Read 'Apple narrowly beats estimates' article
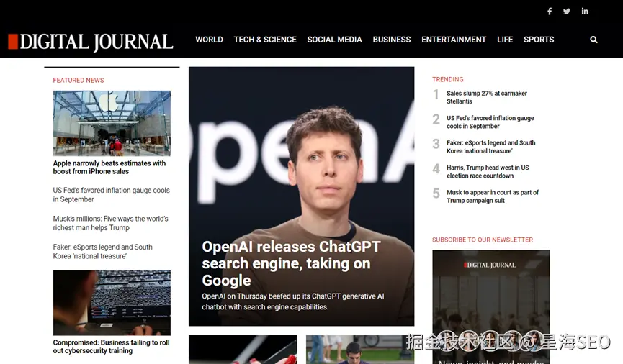Screen dimensions: 623x364 tap(109, 167)
